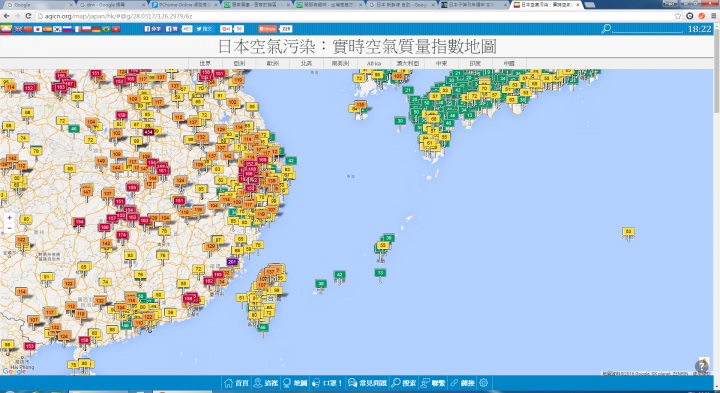
Task: Go back with browser back arrow
Action: click(6, 16)
